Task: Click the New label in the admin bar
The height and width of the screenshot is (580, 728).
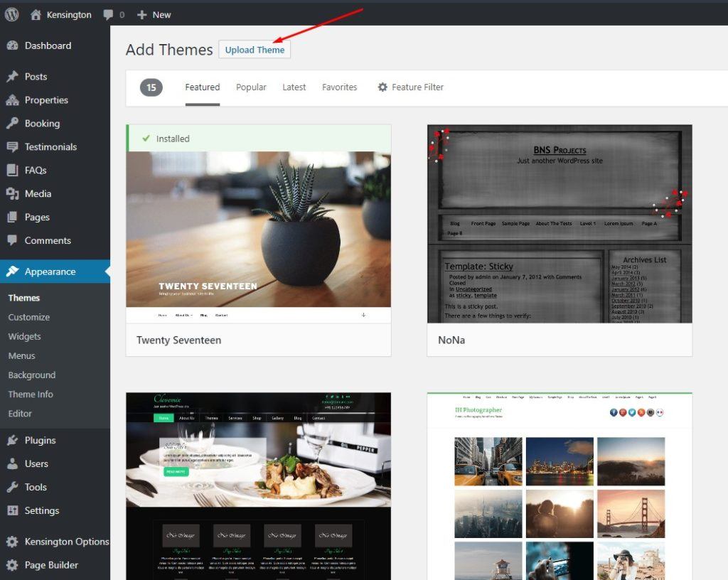Action: pyautogui.click(x=161, y=15)
